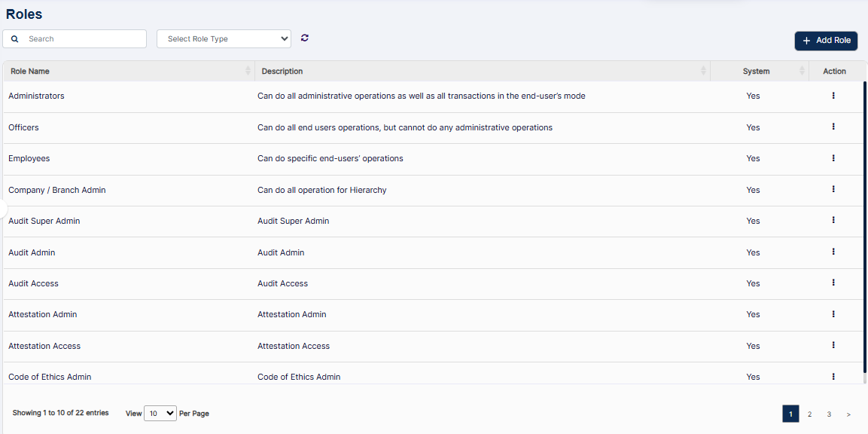
Task: Open the entries per page dropdown
Action: pos(160,413)
